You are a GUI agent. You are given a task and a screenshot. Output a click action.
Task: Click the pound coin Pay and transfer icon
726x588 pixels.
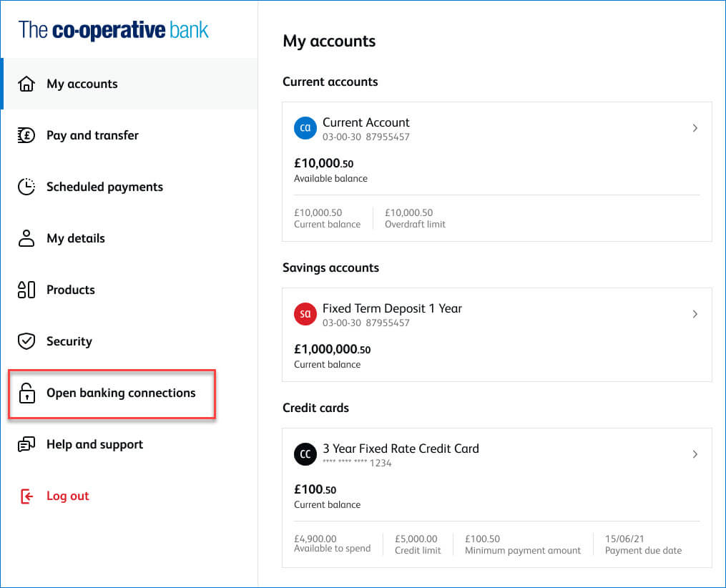coord(26,135)
